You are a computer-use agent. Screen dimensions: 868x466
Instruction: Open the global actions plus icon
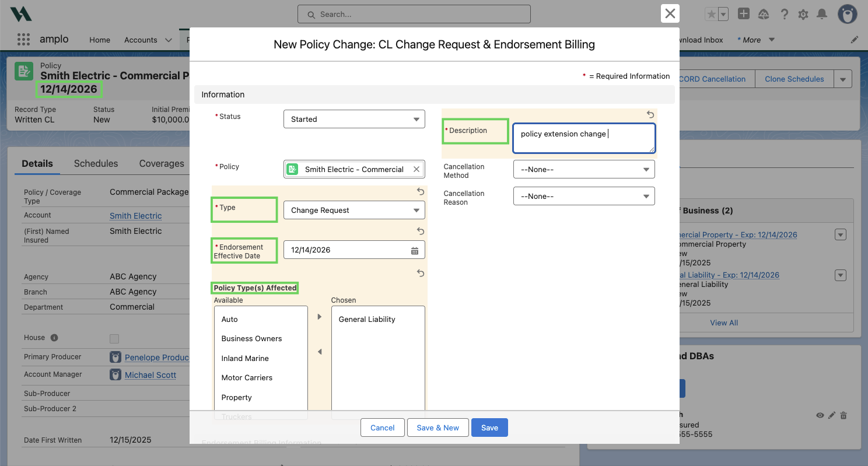744,14
